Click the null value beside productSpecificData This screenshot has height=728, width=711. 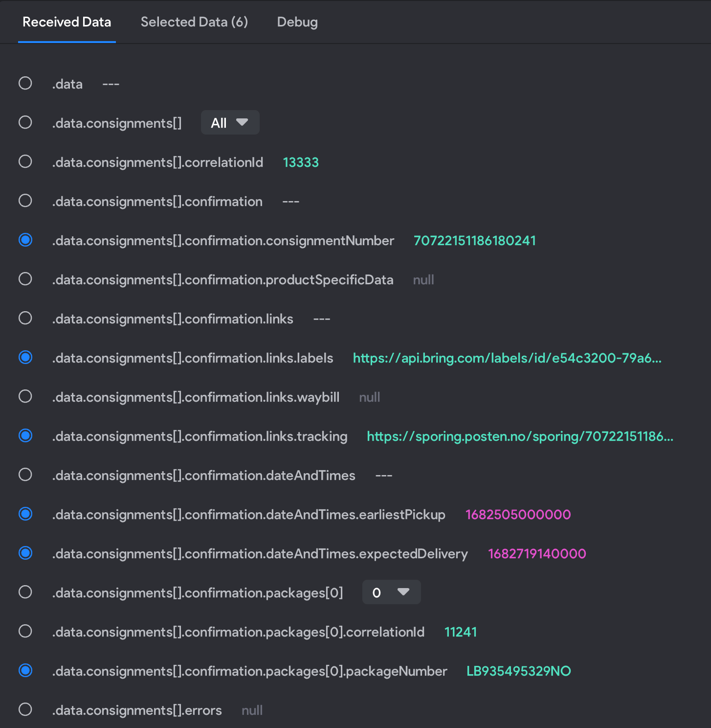pyautogui.click(x=423, y=280)
